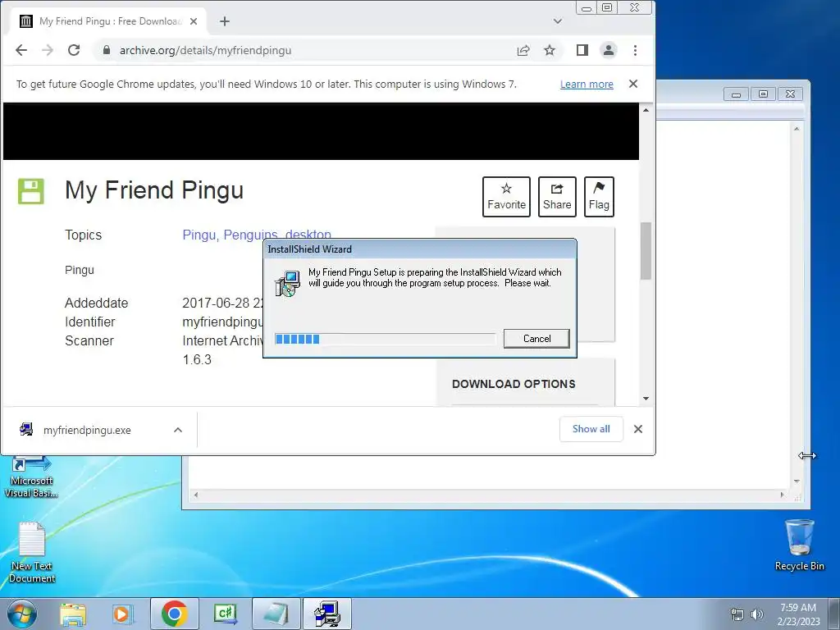The height and width of the screenshot is (630, 840).
Task: Close the My Friend Pingu tab
Action: tap(194, 21)
